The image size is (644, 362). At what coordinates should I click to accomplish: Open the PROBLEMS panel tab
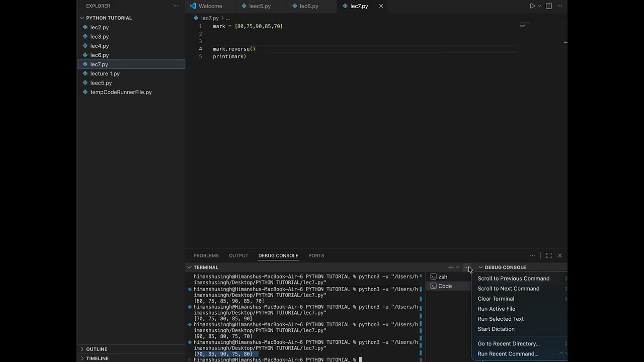point(206,255)
